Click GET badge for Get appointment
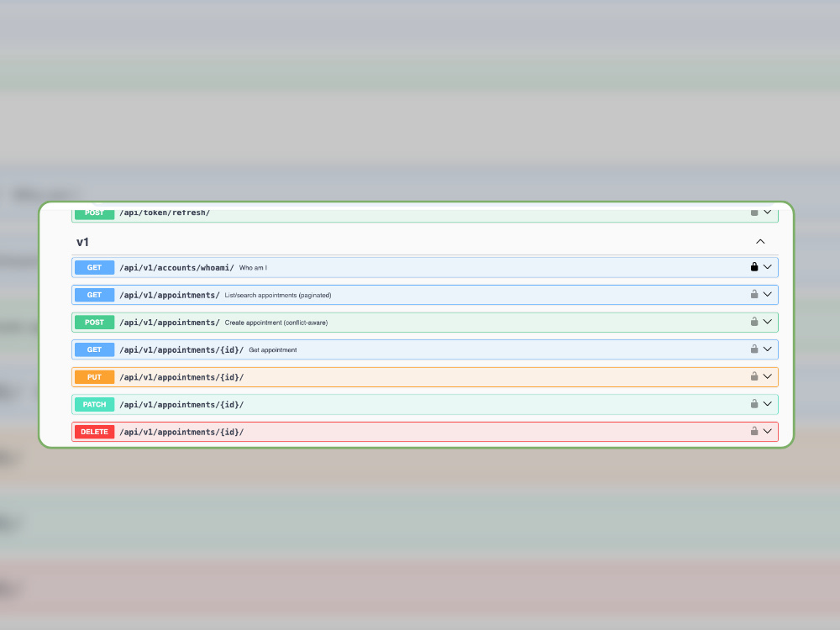This screenshot has height=630, width=840. pyautogui.click(x=94, y=349)
